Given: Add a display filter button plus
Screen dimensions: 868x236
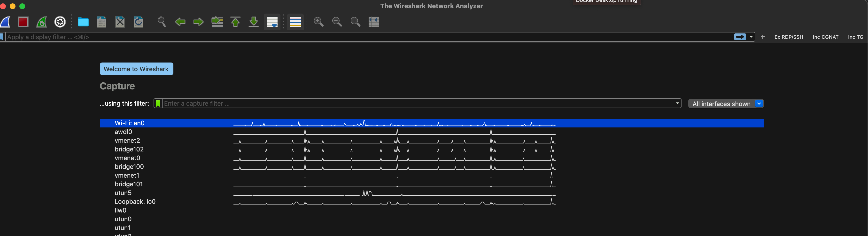Looking at the screenshot, I should pos(763,37).
